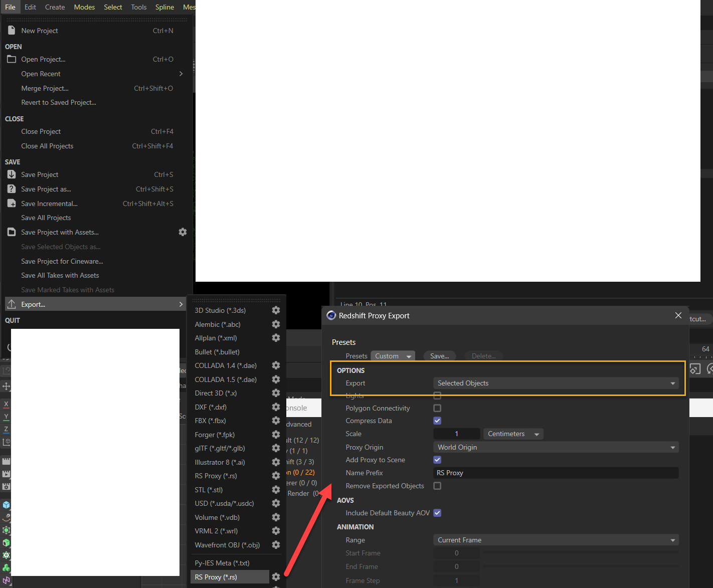Screen dimensions: 713x588
Task: Open Render Settings clapperboard gear icon
Action: point(6,486)
